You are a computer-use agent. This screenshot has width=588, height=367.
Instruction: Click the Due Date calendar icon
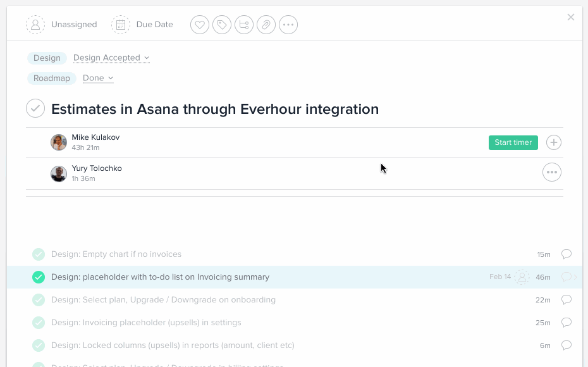click(120, 24)
